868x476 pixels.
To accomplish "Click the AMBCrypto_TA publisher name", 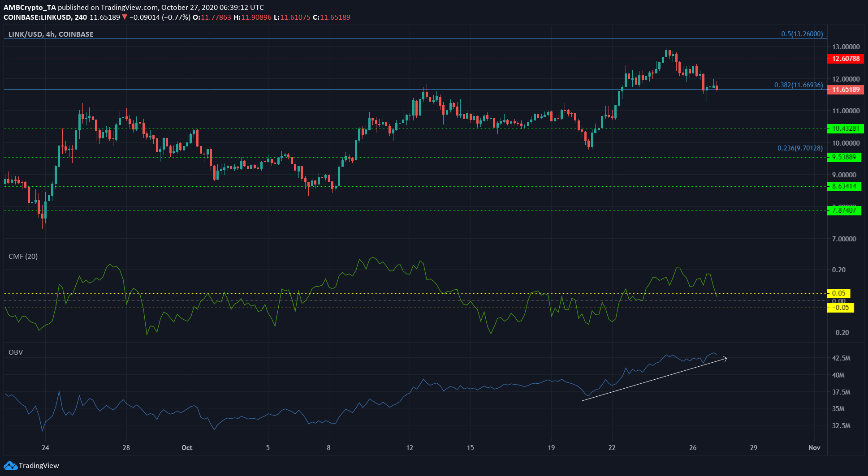I will point(30,8).
